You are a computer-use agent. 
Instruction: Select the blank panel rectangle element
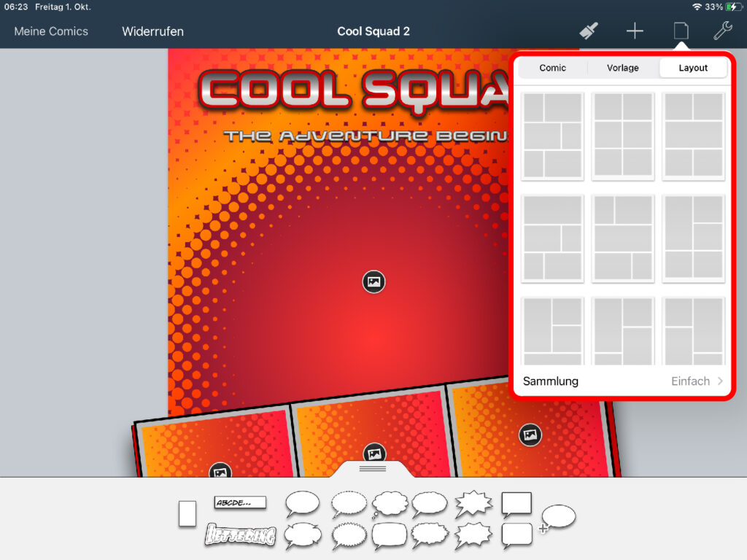pyautogui.click(x=187, y=514)
